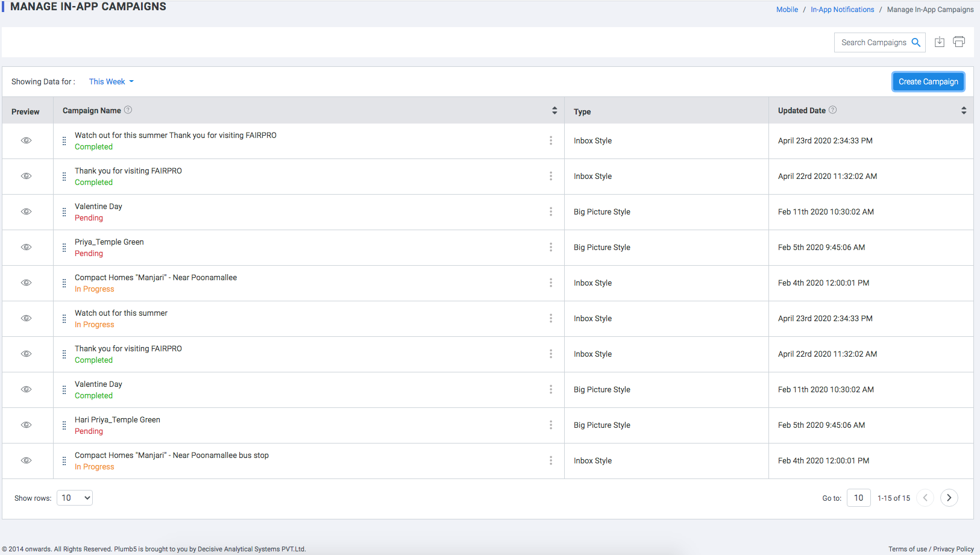980x555 pixels.
Task: Open three-dot menu for Watch out summer Thank you FAIRPRO row
Action: point(551,140)
